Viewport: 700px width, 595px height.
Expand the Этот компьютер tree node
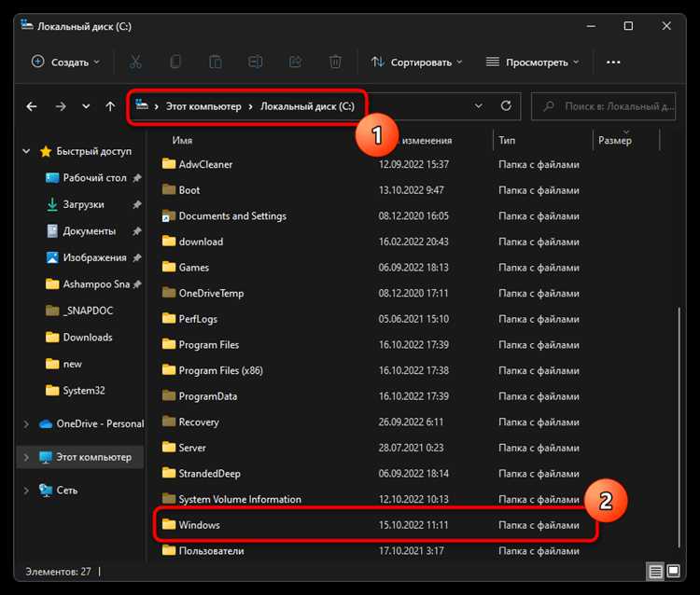pyautogui.click(x=26, y=457)
